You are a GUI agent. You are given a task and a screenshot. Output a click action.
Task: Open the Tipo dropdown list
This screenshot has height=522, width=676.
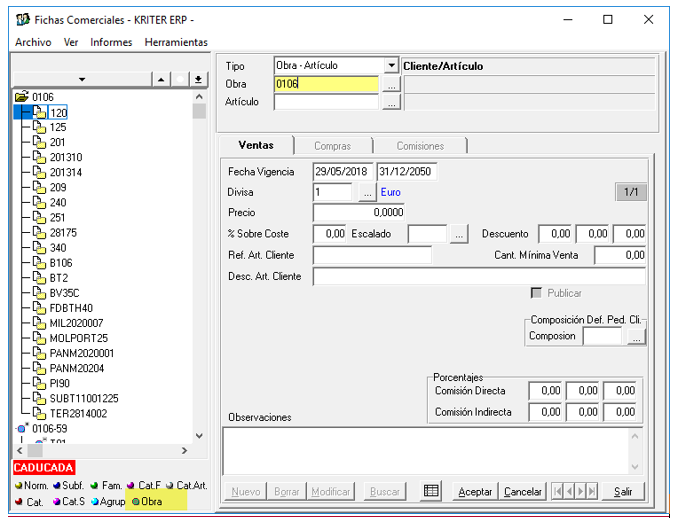(391, 66)
